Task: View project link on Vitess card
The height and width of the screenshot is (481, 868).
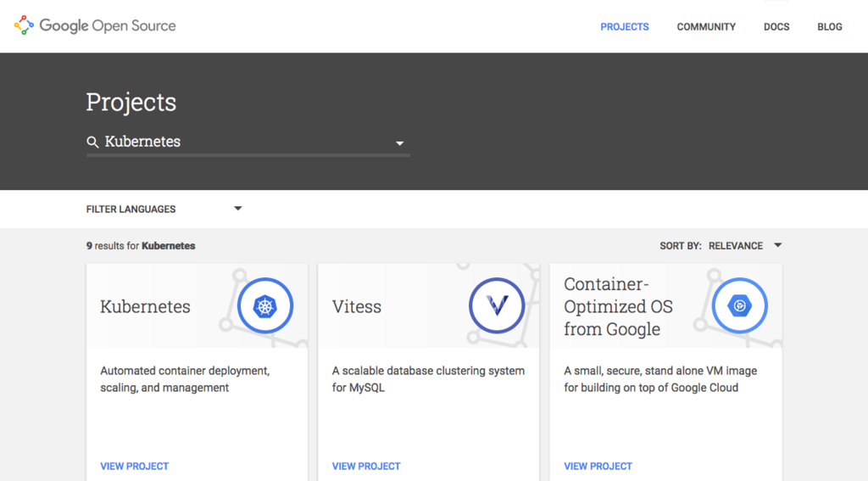Action: (x=366, y=466)
